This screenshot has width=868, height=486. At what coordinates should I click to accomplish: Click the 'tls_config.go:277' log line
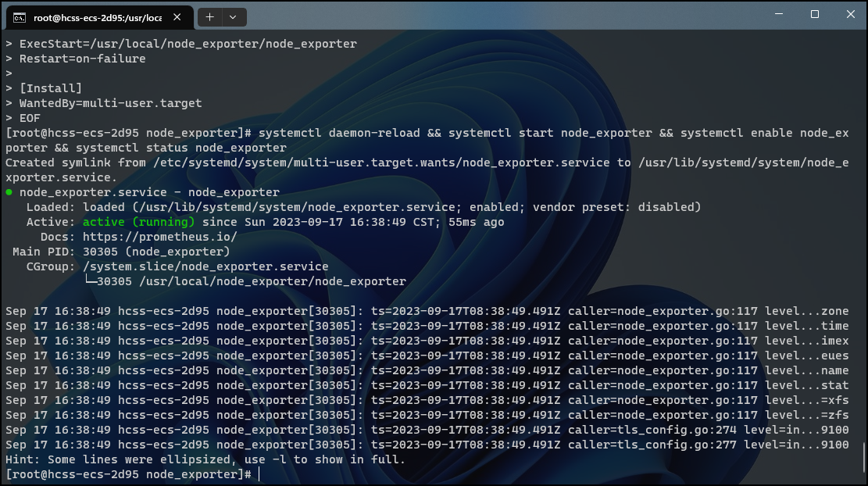427,445
